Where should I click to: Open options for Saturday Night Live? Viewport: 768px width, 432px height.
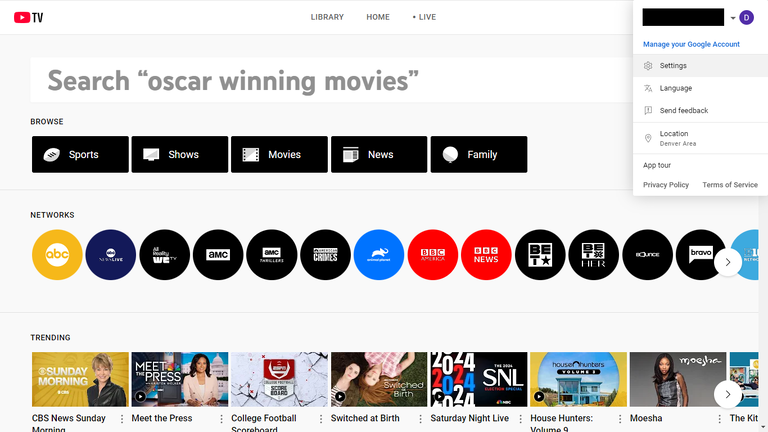click(x=520, y=419)
